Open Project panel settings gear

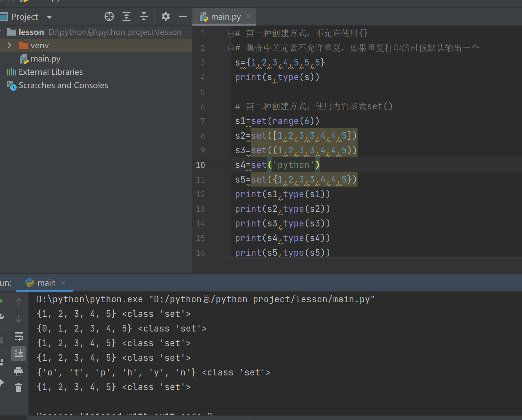click(x=165, y=16)
